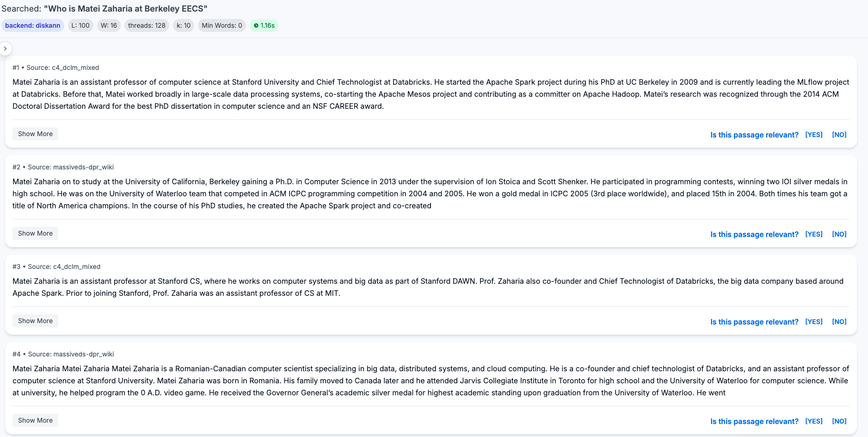The width and height of the screenshot is (868, 437).
Task: Select NO for passage #3 relevance
Action: click(839, 322)
